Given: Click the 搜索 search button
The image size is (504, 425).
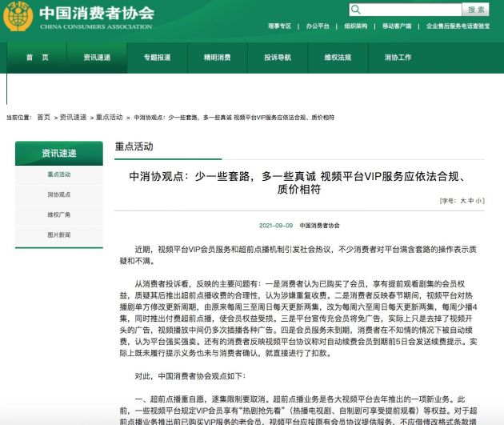Looking at the screenshot, I should [476, 10].
